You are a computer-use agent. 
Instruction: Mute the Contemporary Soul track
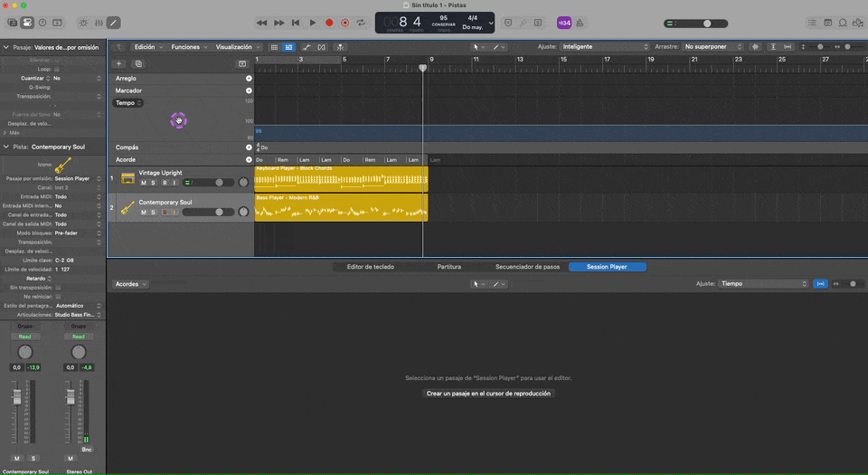coord(144,212)
